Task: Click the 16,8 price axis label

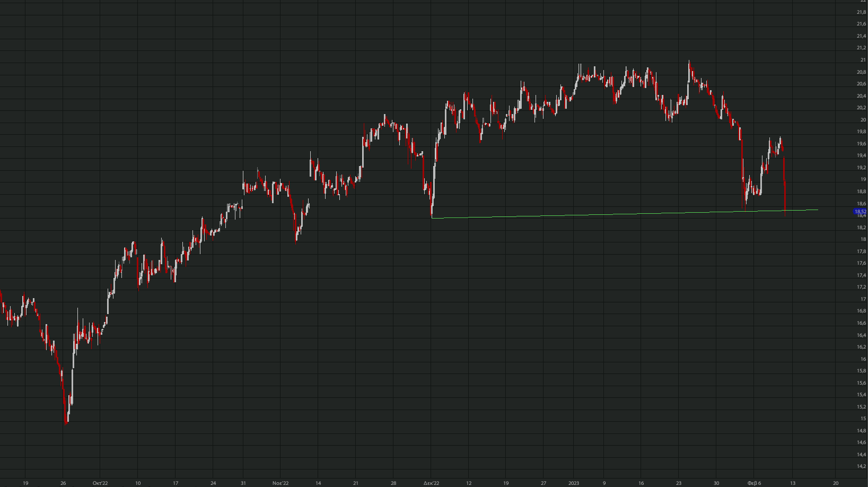Action: point(862,311)
